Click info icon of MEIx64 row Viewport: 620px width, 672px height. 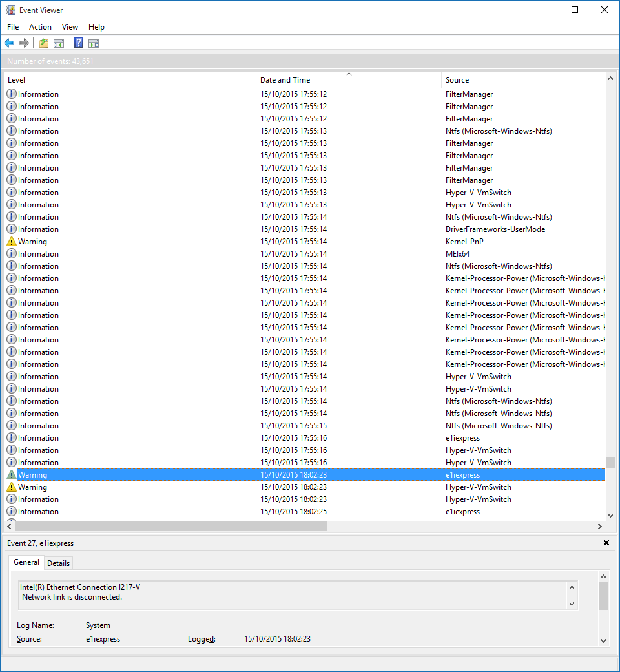click(x=12, y=253)
